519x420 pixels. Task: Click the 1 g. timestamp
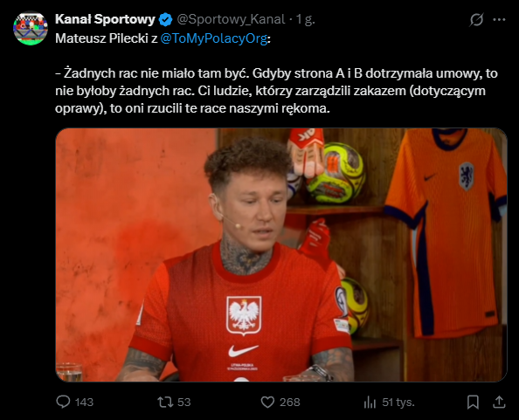point(305,19)
